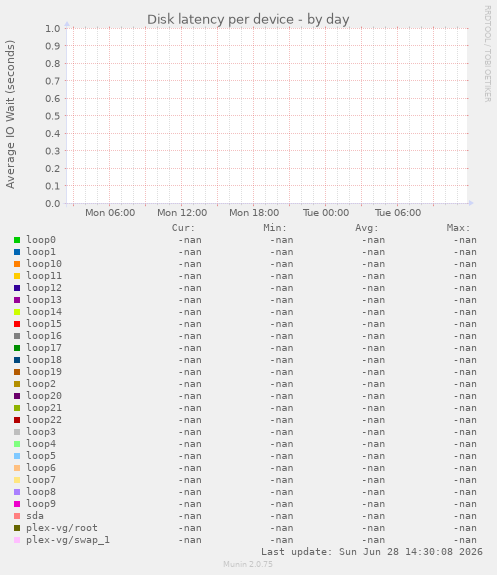Click the green loop0 color swatch
The width and height of the screenshot is (497, 575).
point(17,240)
